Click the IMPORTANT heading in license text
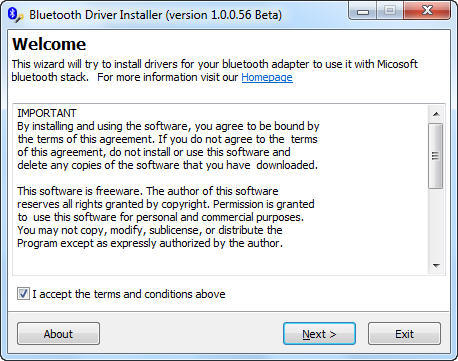Screen dimensions: 458x361 (47, 113)
